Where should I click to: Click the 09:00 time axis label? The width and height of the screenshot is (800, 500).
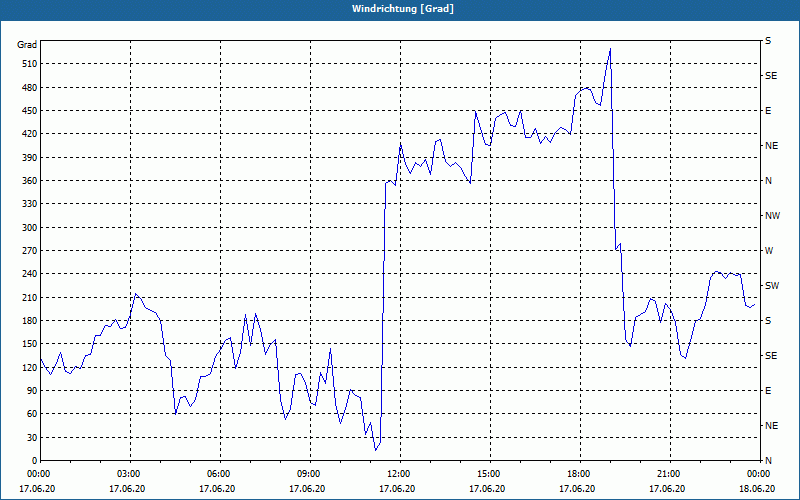coord(307,474)
